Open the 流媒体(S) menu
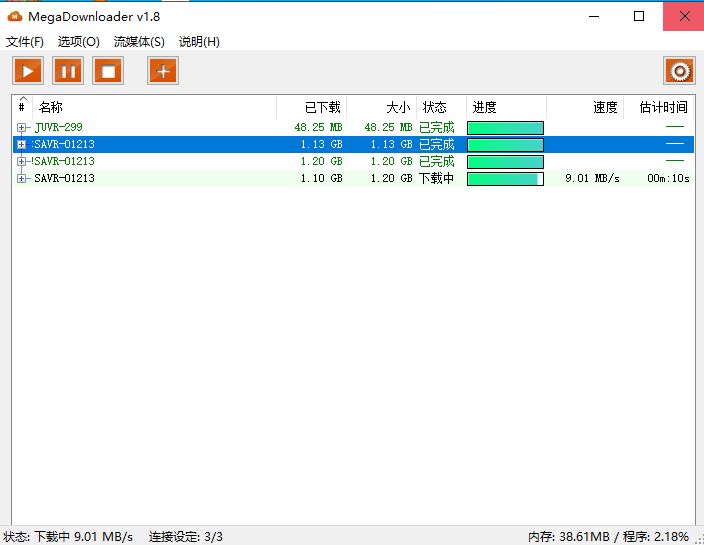This screenshot has height=545, width=704. coord(139,42)
